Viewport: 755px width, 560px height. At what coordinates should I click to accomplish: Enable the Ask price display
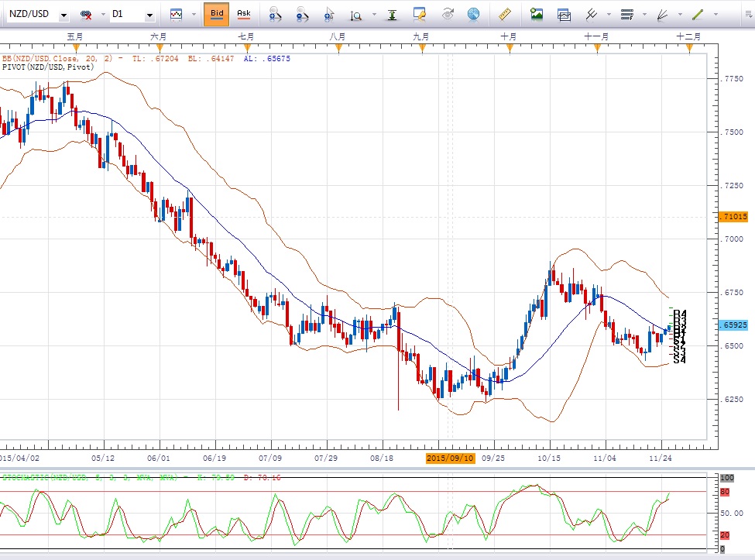[244, 13]
